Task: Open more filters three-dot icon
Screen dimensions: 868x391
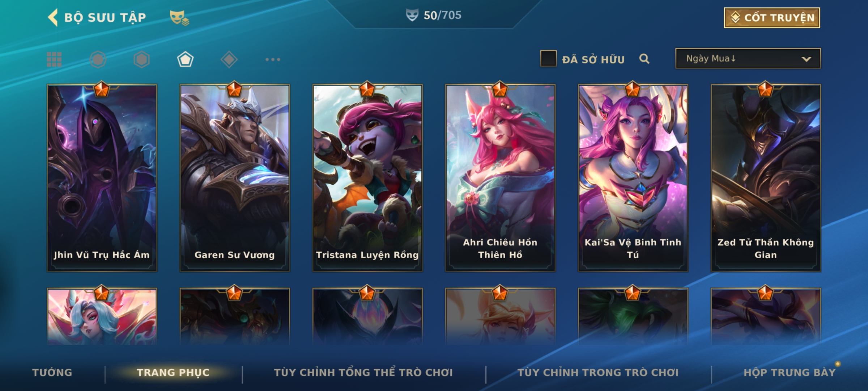Action: (273, 59)
